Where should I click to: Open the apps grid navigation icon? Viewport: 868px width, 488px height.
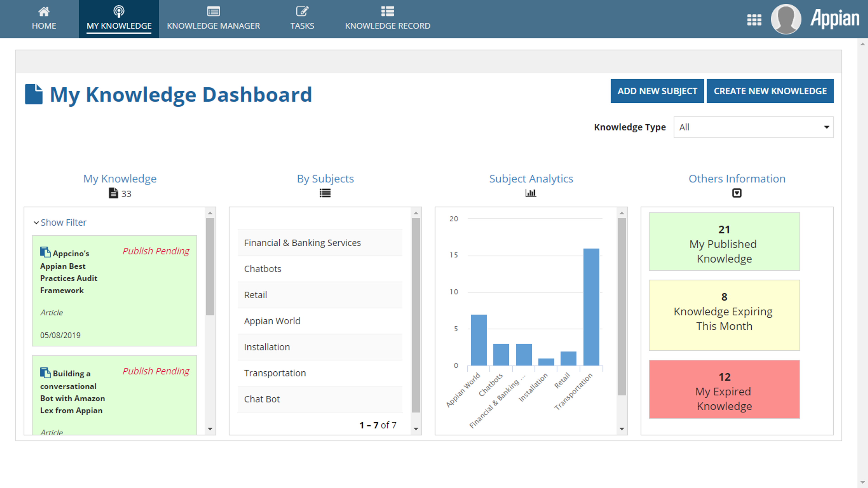coord(754,19)
